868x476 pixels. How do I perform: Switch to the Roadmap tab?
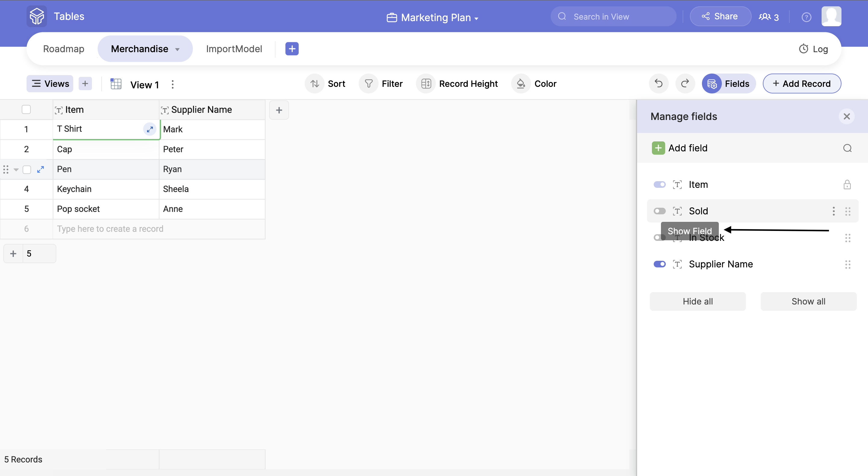64,49
